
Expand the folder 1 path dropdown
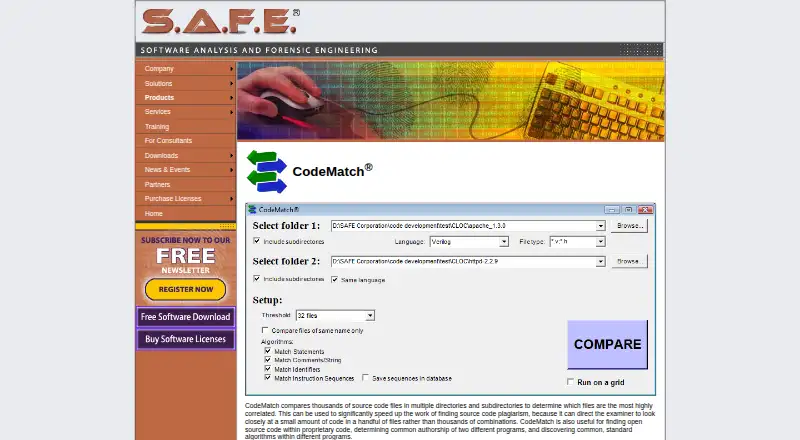601,226
